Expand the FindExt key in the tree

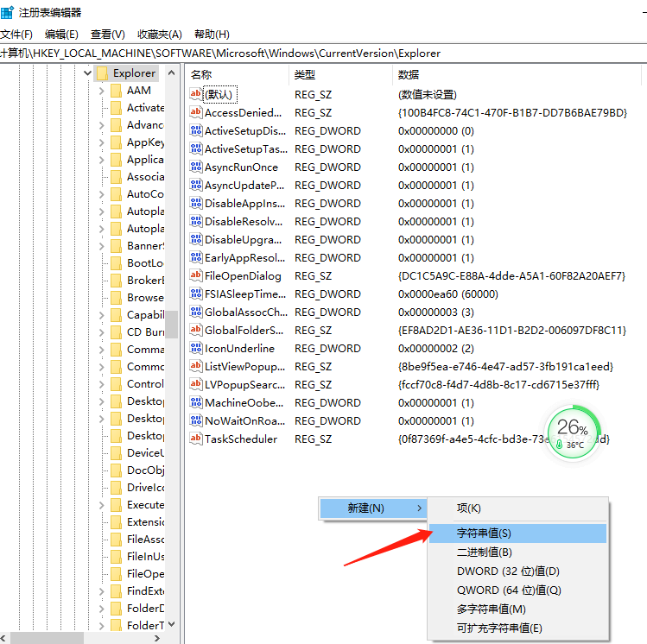[x=102, y=591]
